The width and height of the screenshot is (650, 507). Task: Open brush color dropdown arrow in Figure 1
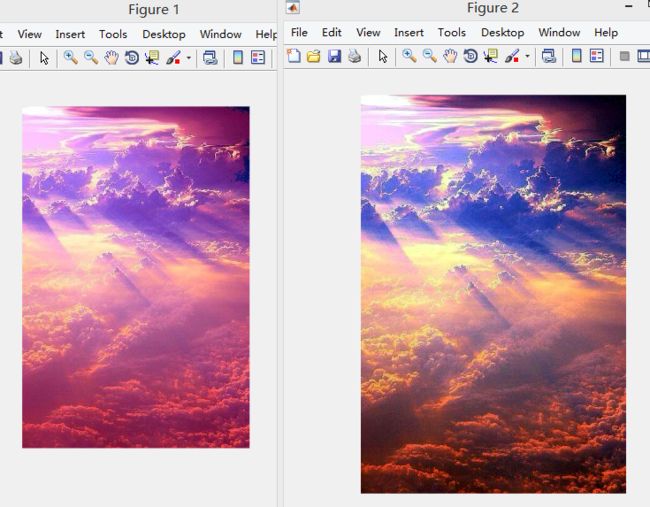189,58
